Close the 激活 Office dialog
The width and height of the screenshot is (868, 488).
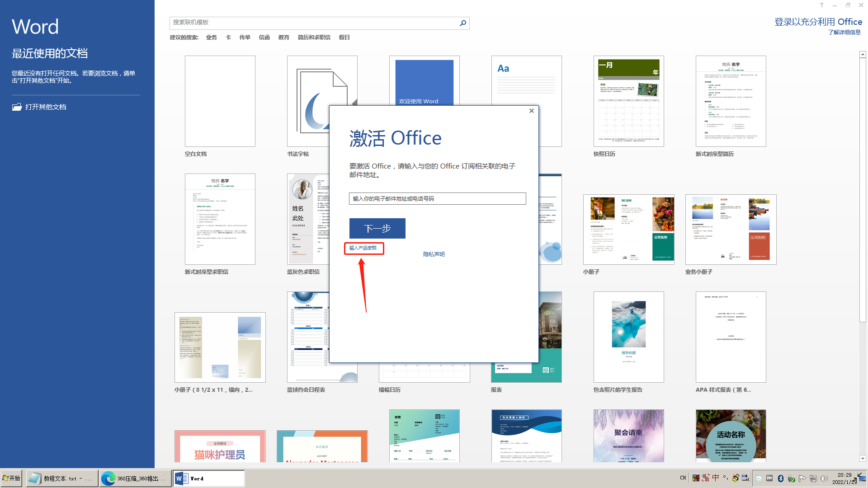[532, 111]
